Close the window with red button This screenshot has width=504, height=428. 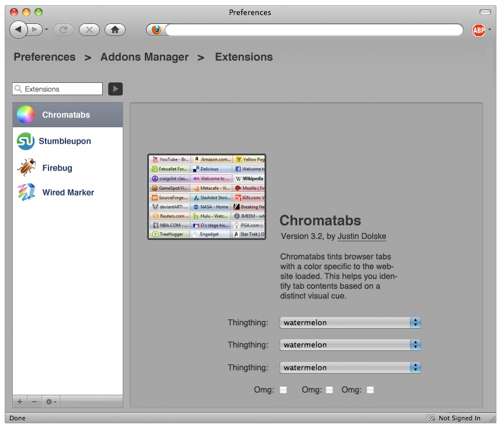pos(14,12)
